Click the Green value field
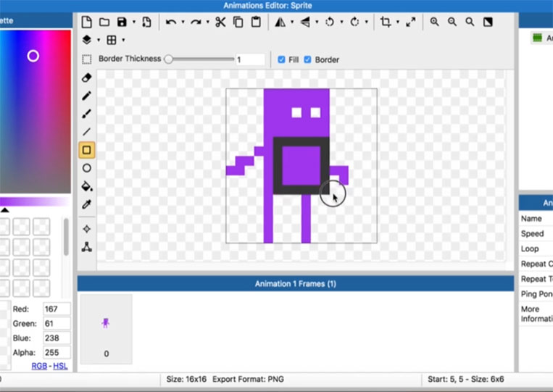 point(57,324)
